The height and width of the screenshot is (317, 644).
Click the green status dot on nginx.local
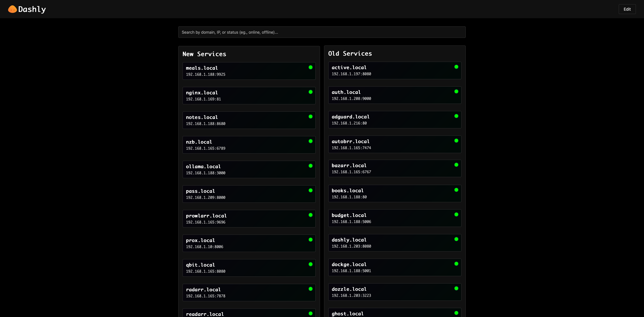311,92
